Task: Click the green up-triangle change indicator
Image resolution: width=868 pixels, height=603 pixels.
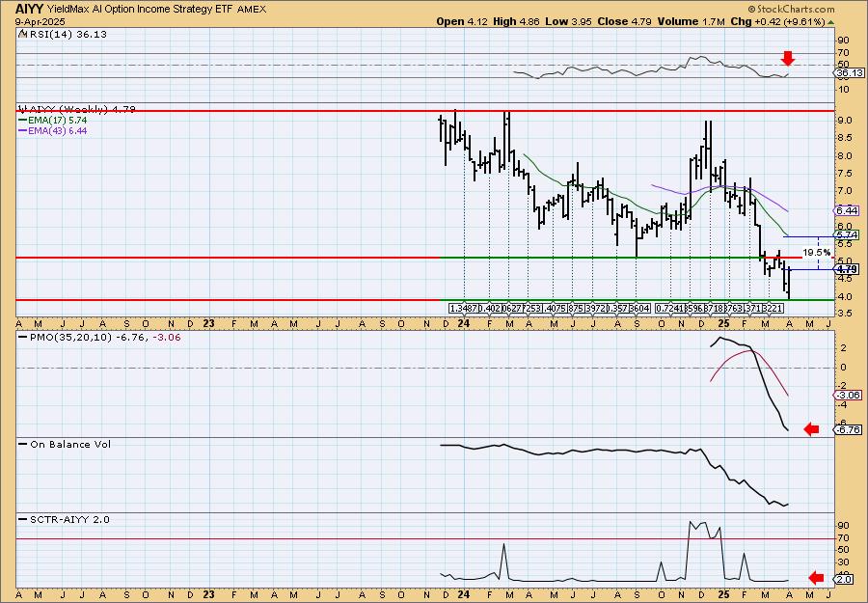Action: 831,22
